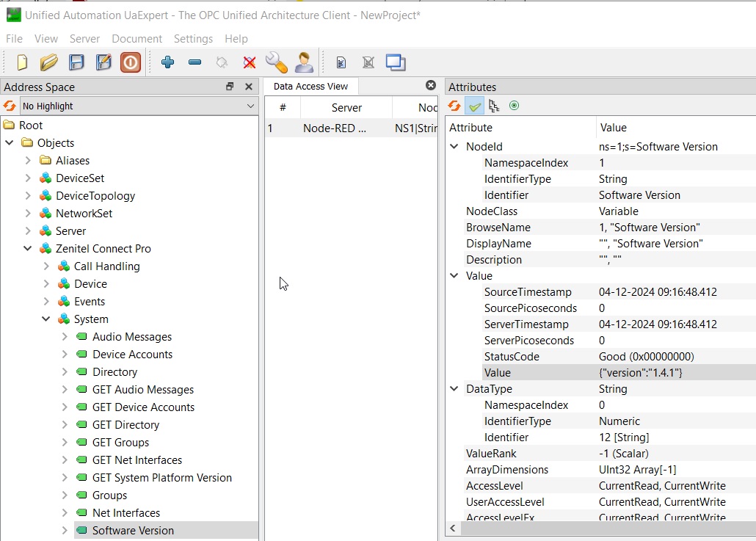Viewport: 756px width, 541px height.
Task: Close the Address Space panel
Action: click(x=249, y=87)
